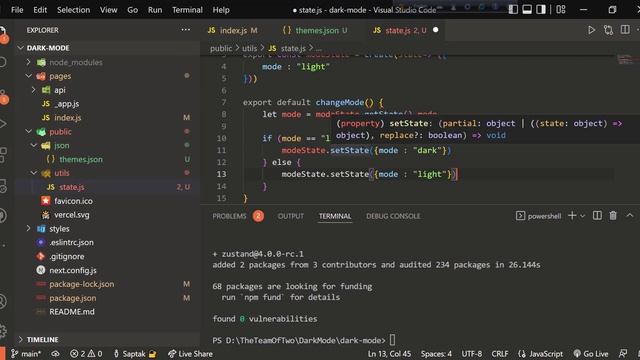Open the File menu

[17, 9]
